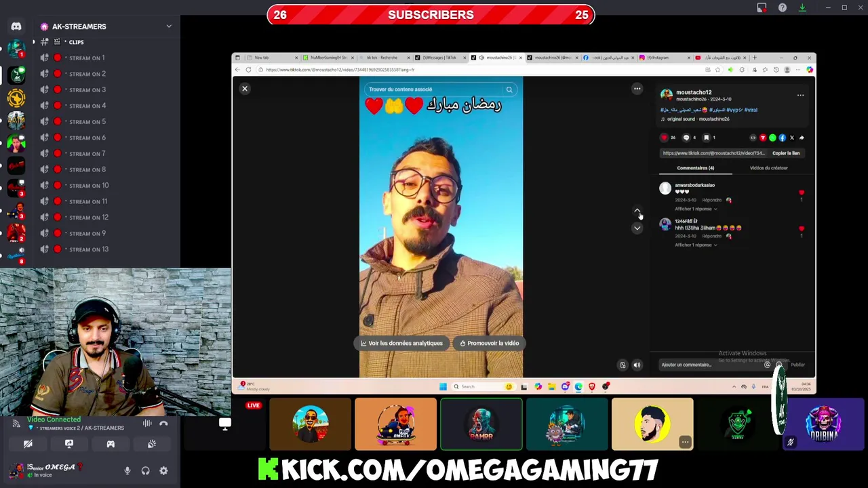868x488 pixels.
Task: Open comments bubble icon with count 4
Action: pyautogui.click(x=686, y=138)
